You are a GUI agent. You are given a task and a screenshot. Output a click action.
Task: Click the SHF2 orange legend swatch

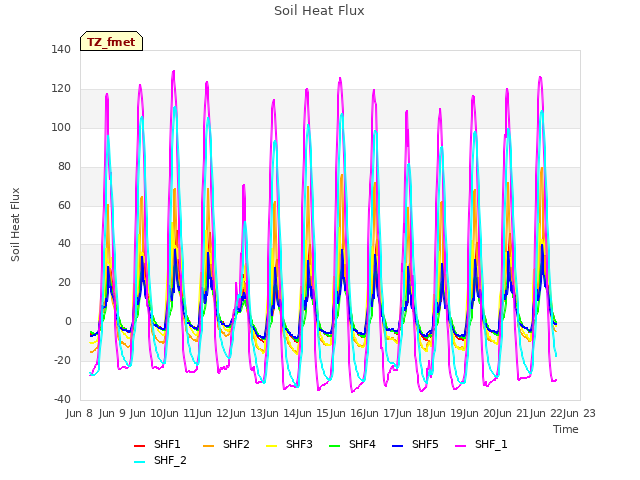click(208, 446)
